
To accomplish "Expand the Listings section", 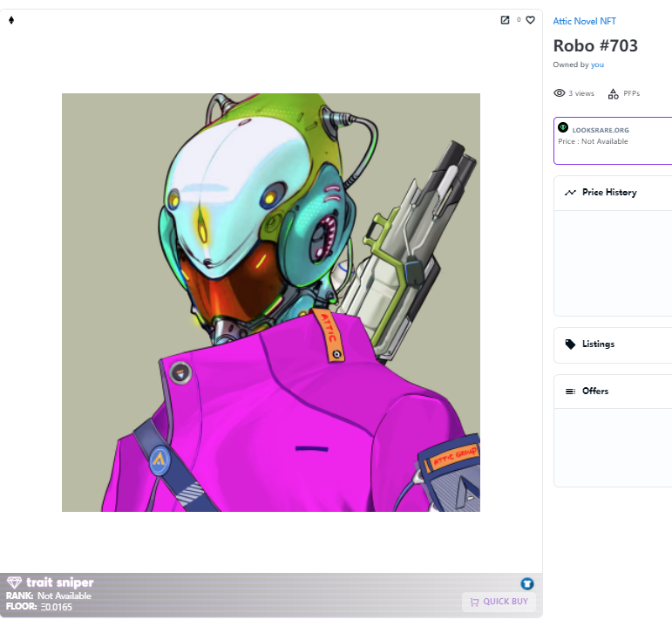I will click(613, 344).
